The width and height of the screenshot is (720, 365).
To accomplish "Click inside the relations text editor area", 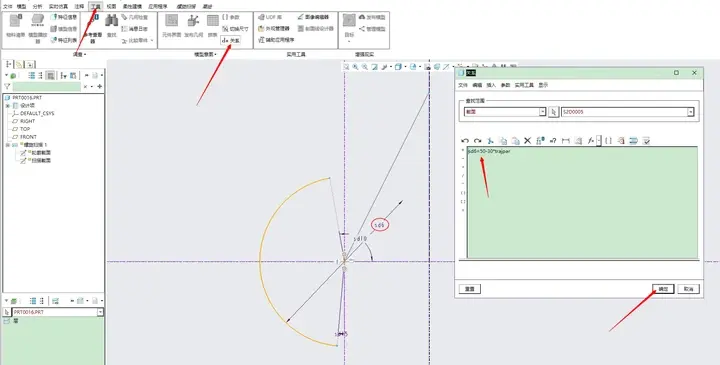I will pyautogui.click(x=582, y=202).
